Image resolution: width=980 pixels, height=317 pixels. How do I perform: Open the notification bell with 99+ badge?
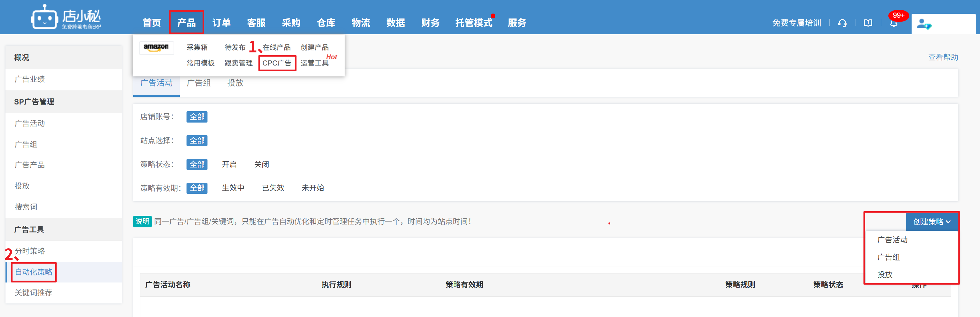point(894,23)
